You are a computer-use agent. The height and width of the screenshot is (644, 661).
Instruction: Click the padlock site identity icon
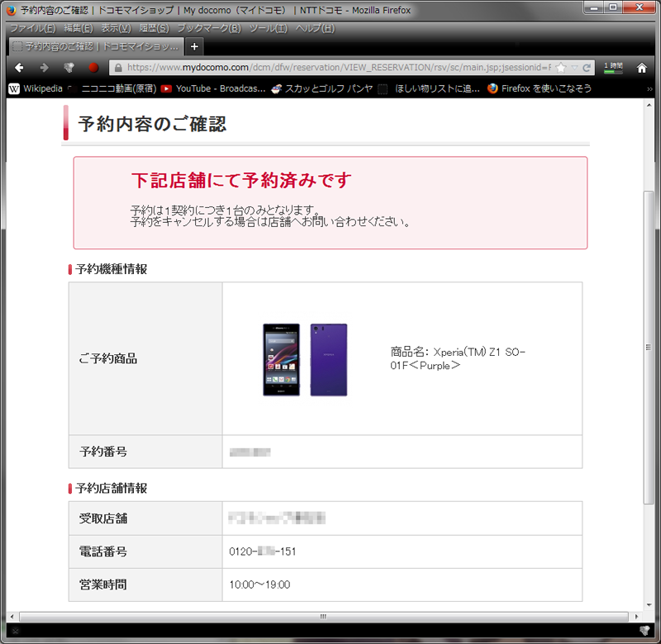118,68
